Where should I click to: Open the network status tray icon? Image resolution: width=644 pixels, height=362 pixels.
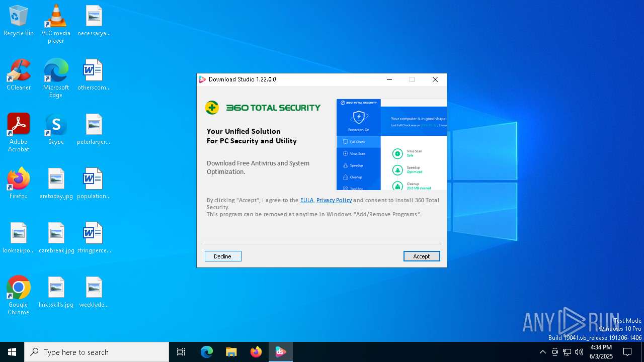click(567, 352)
